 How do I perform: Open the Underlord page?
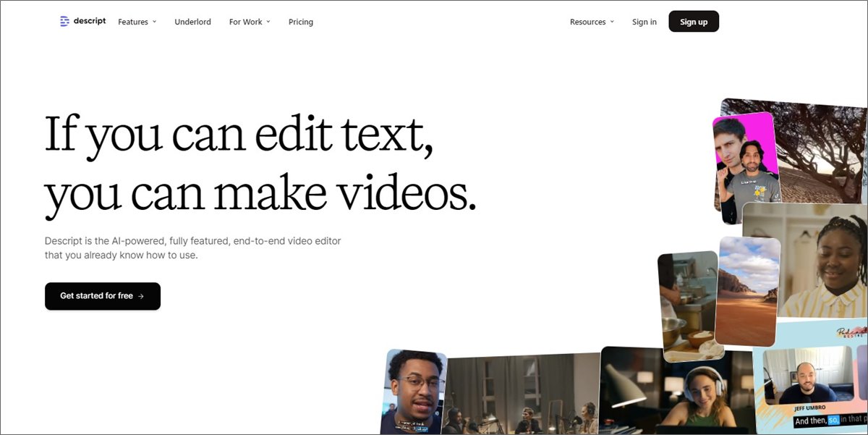click(192, 22)
